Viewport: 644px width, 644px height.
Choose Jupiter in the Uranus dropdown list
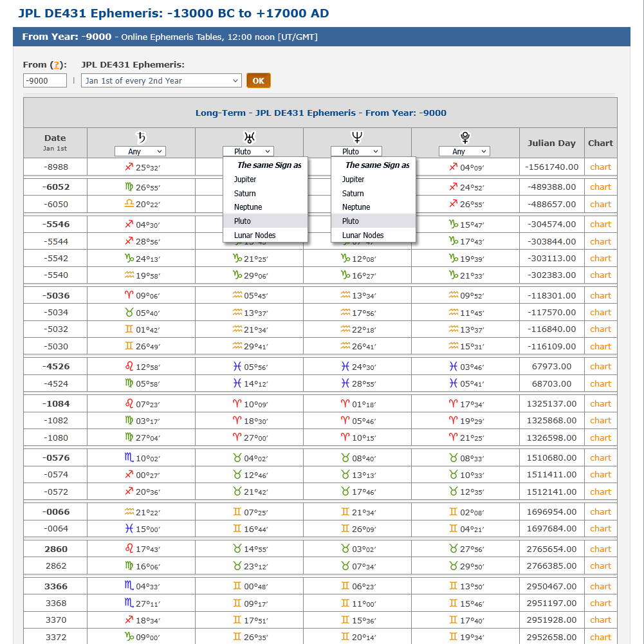tap(265, 179)
